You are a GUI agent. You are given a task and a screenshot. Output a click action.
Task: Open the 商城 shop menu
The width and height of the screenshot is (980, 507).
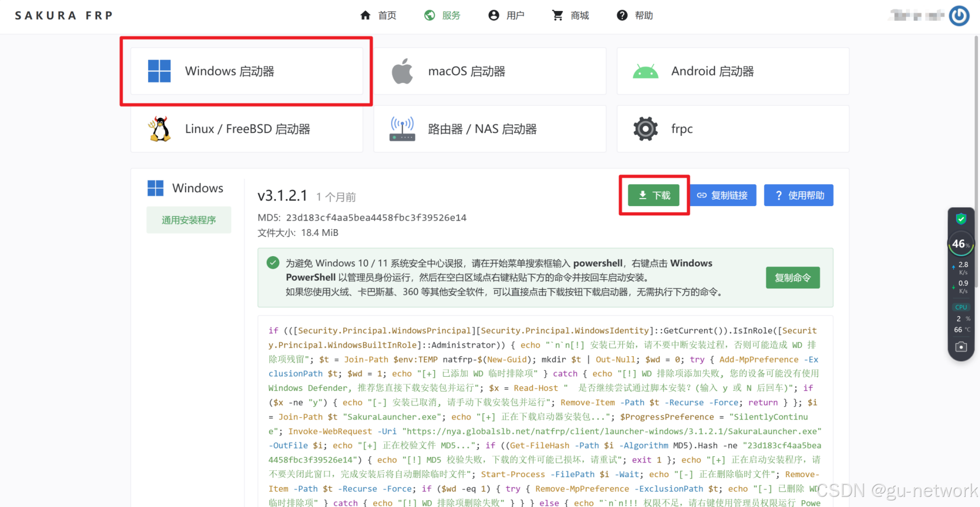pyautogui.click(x=571, y=15)
